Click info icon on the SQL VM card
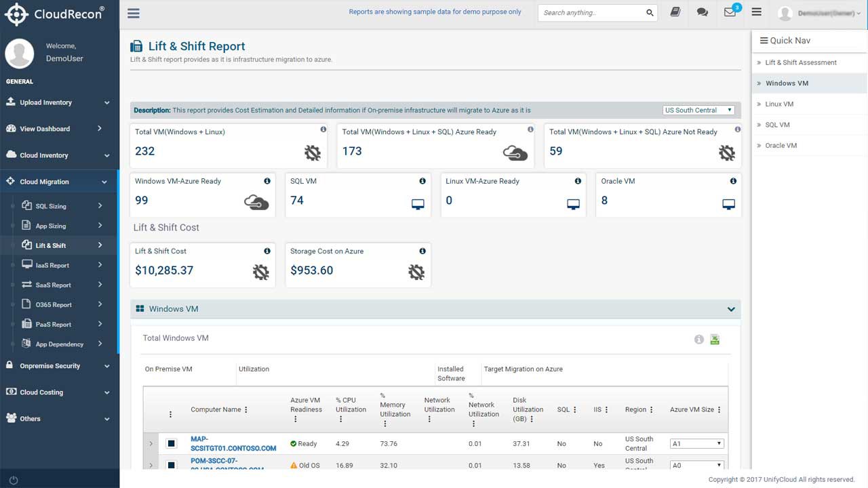Viewport: 868px width, 488px height. (x=422, y=181)
